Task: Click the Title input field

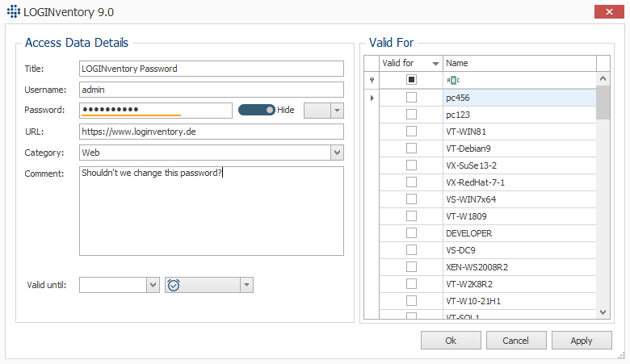Action: click(x=212, y=69)
